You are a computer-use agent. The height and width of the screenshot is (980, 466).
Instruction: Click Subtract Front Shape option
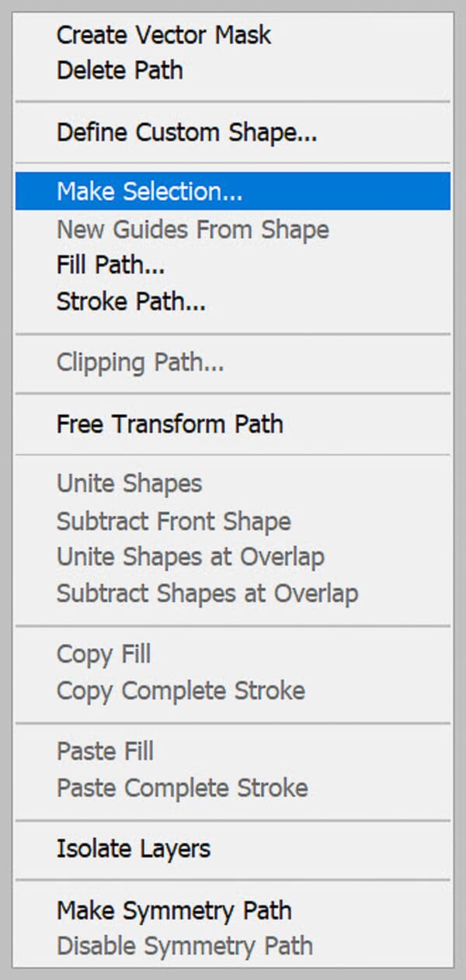173,521
